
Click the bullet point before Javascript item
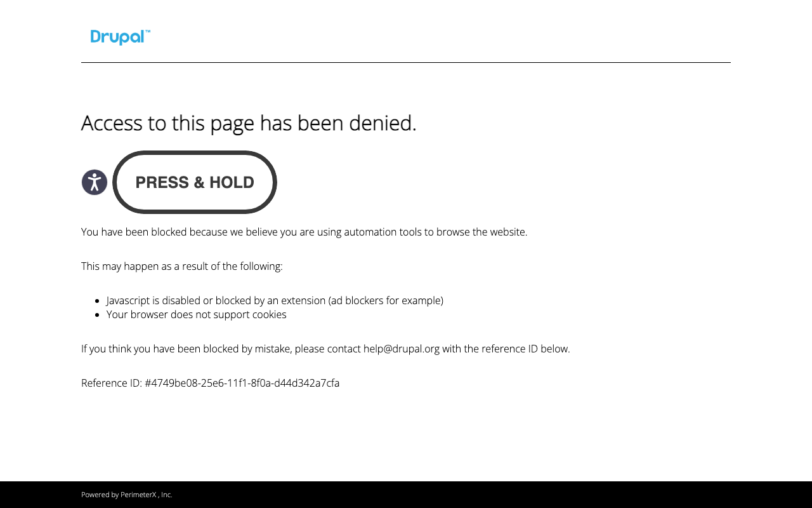click(x=97, y=301)
